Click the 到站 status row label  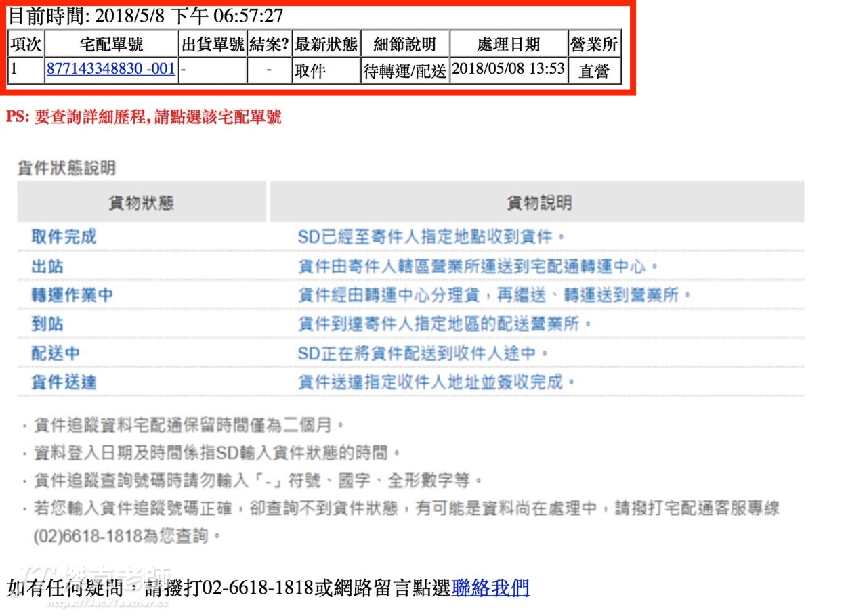point(47,324)
